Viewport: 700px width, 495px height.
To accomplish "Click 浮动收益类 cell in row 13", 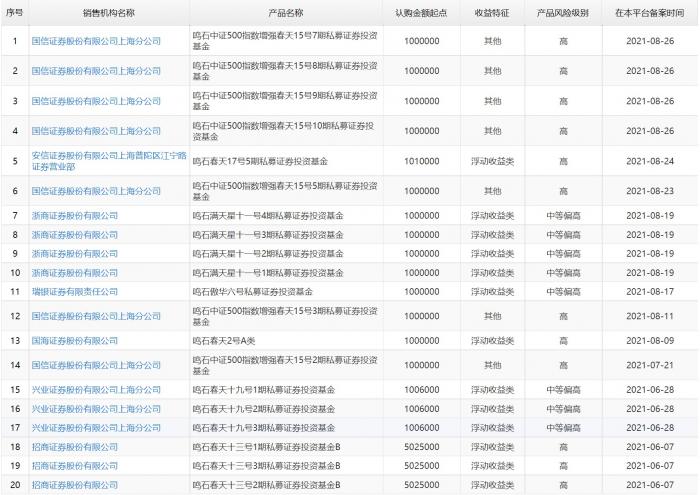I will pos(492,341).
